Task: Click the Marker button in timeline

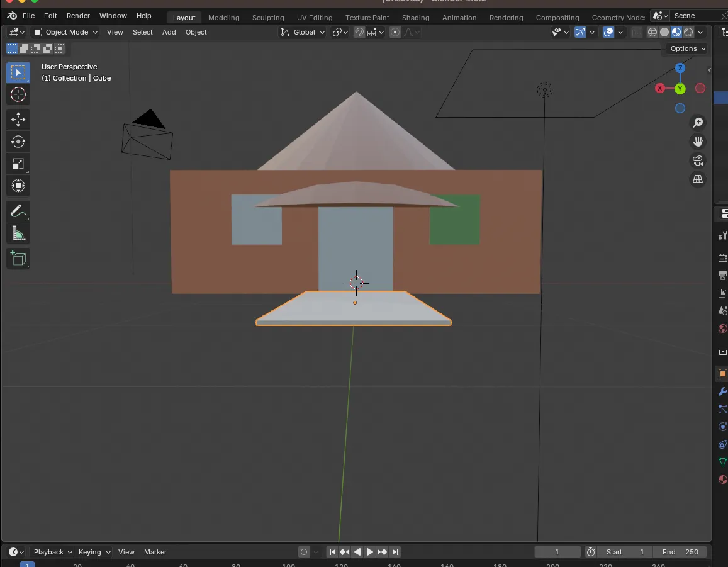Action: [155, 552]
